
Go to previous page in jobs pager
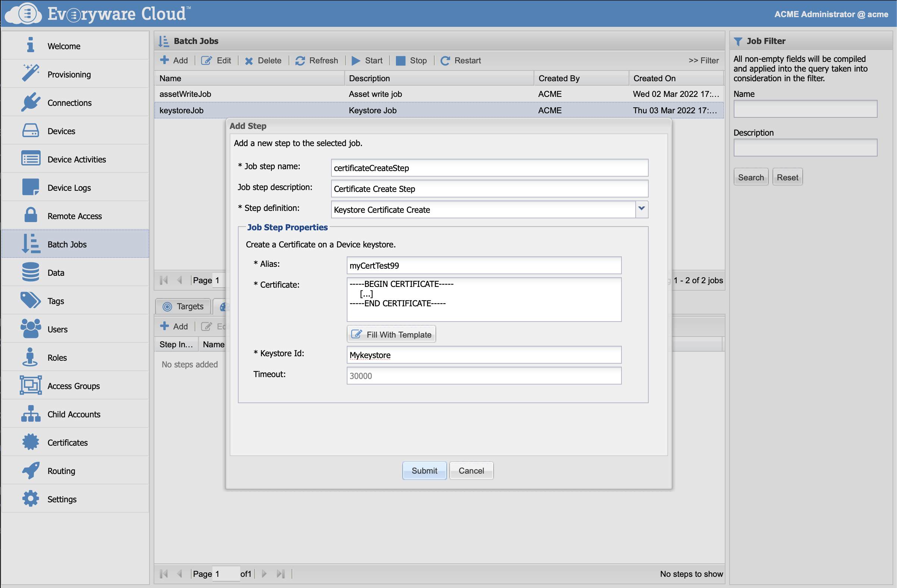tap(180, 280)
